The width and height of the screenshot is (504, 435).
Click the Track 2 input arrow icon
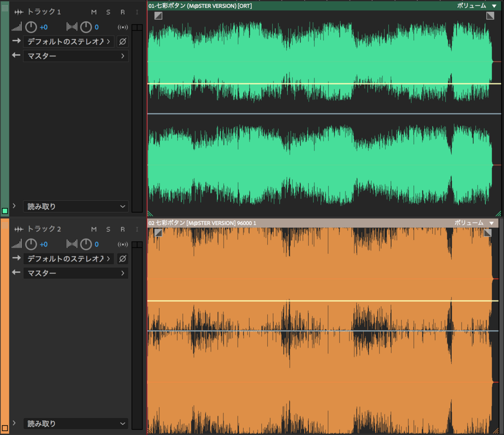click(x=16, y=258)
